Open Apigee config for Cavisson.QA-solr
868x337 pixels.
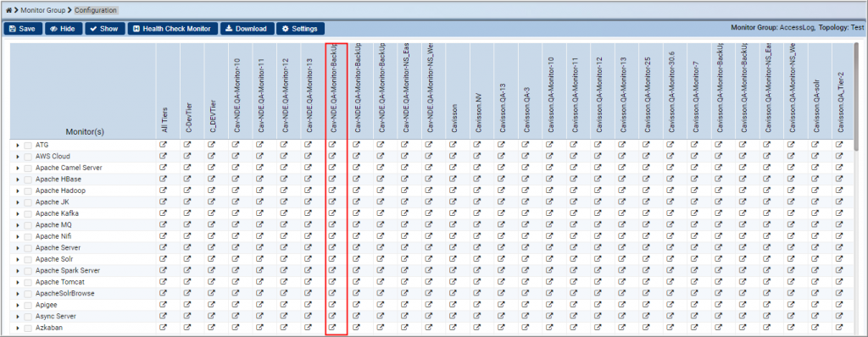point(815,304)
